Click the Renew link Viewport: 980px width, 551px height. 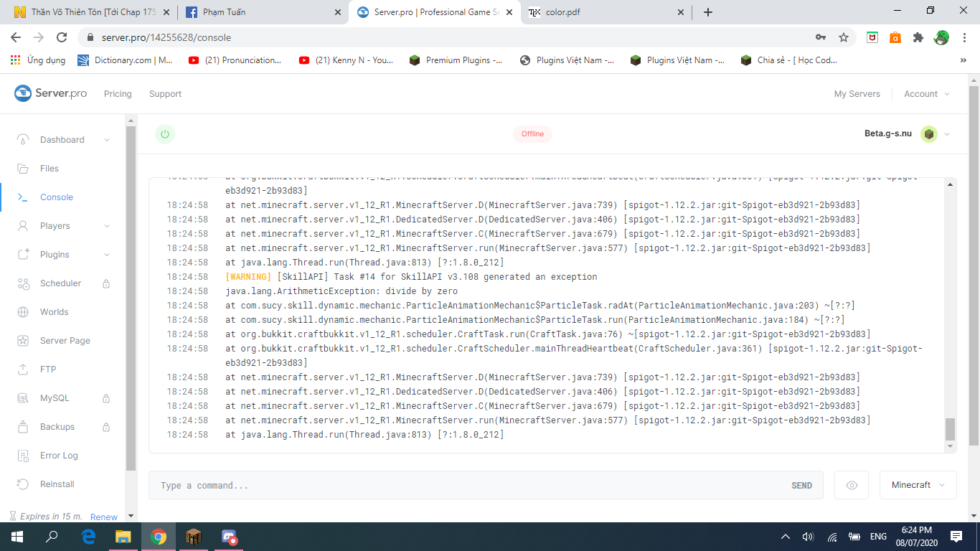tap(104, 517)
